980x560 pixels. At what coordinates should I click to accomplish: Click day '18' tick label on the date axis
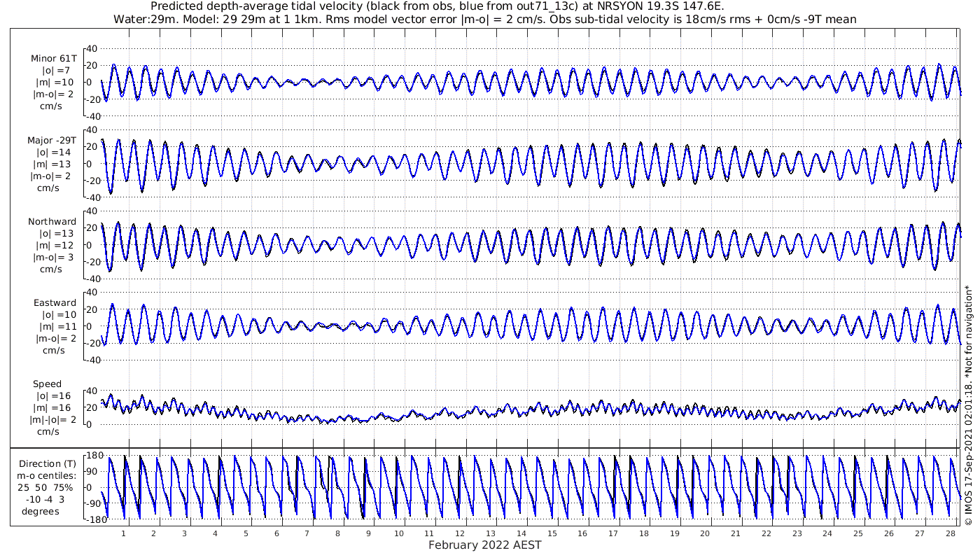[643, 533]
